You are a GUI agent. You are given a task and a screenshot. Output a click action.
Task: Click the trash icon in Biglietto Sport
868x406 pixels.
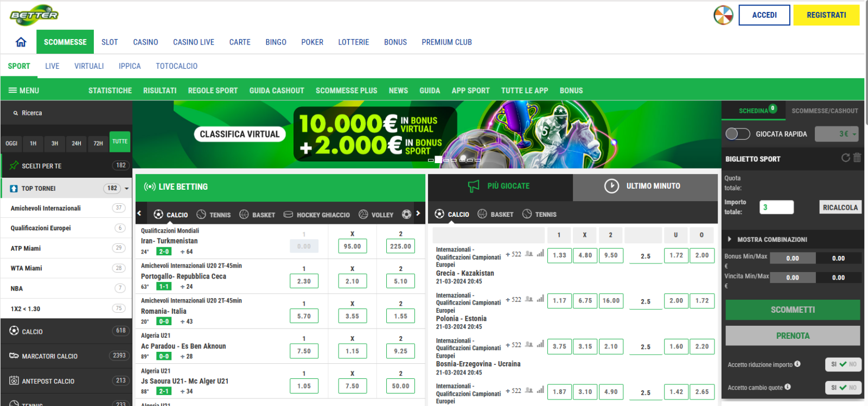(857, 158)
